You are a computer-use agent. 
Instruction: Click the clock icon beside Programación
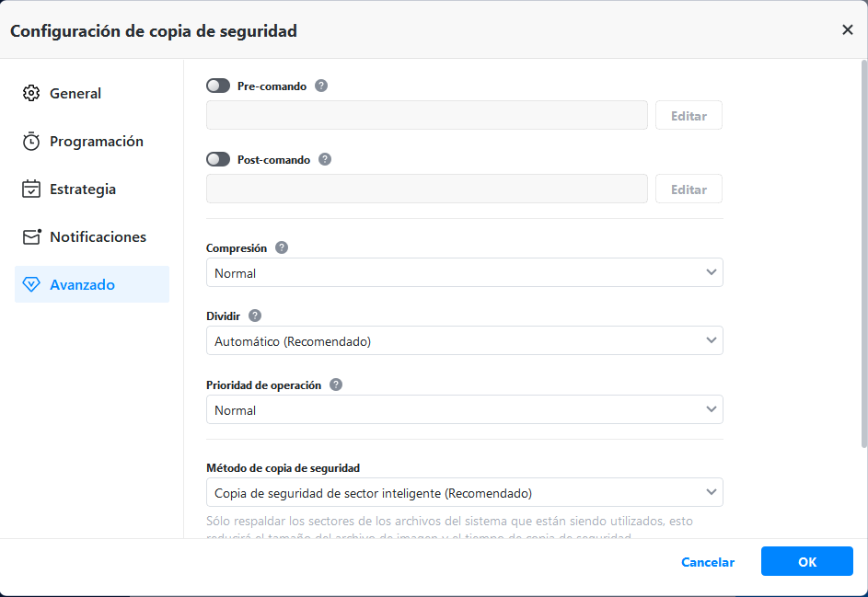point(31,142)
